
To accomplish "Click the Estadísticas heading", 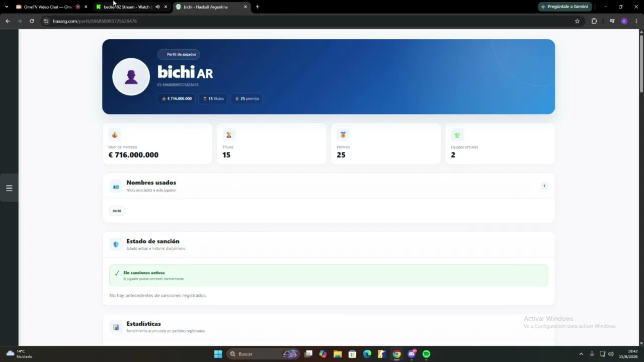I will pos(143,324).
